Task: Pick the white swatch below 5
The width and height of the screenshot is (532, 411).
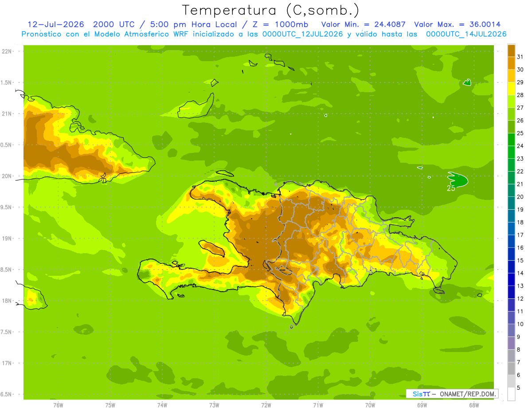Action: coord(511,394)
